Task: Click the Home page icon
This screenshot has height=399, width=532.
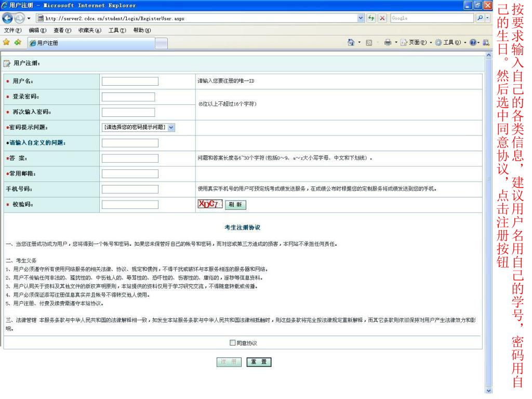Action: (x=352, y=42)
